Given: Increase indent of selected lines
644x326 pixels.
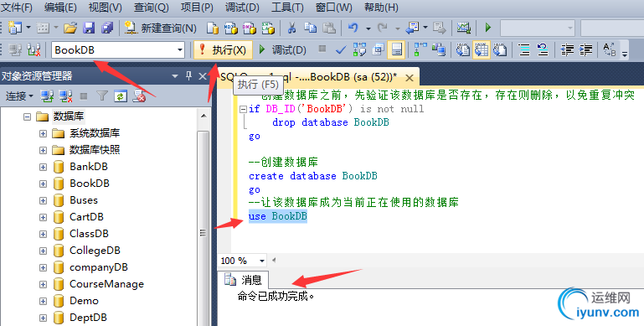Looking at the screenshot, I should click(585, 49).
